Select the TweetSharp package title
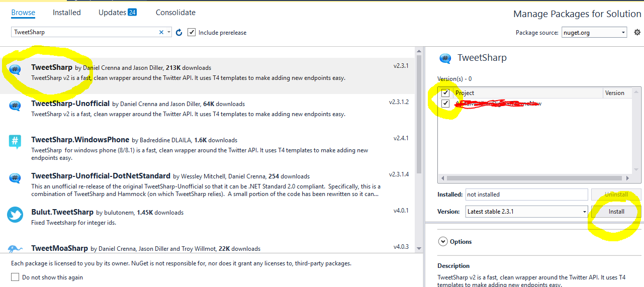The image size is (644, 287). coord(52,67)
